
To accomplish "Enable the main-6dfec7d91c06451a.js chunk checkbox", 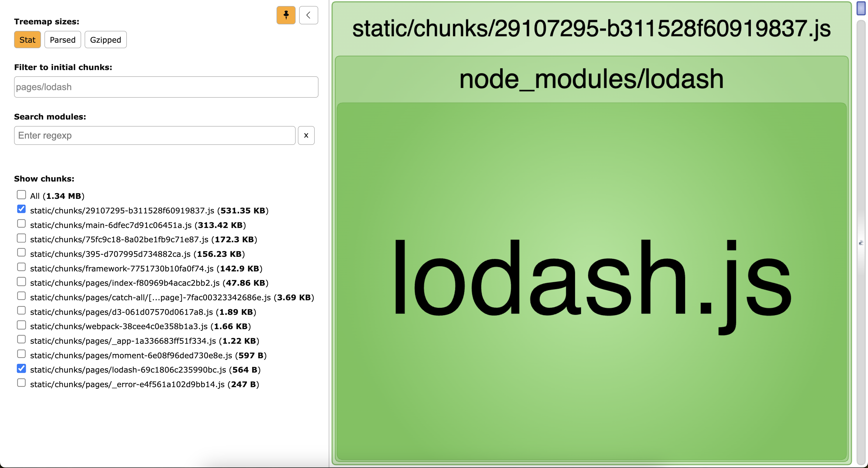I will click(x=21, y=224).
